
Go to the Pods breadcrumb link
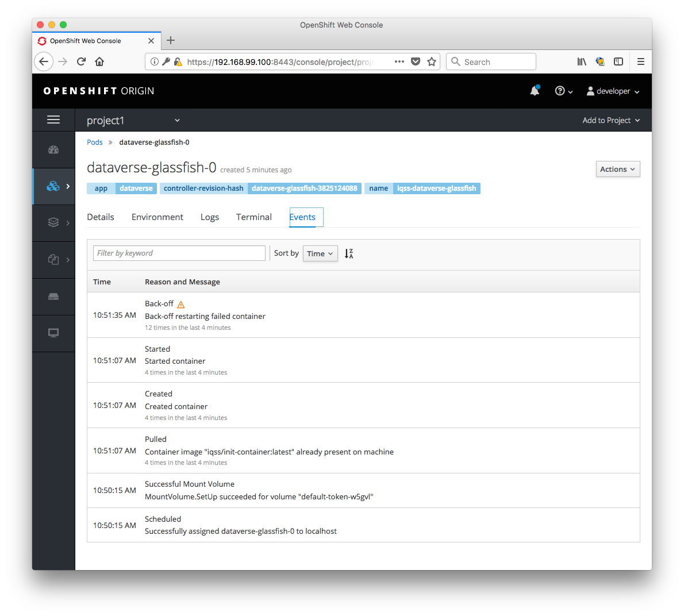95,142
